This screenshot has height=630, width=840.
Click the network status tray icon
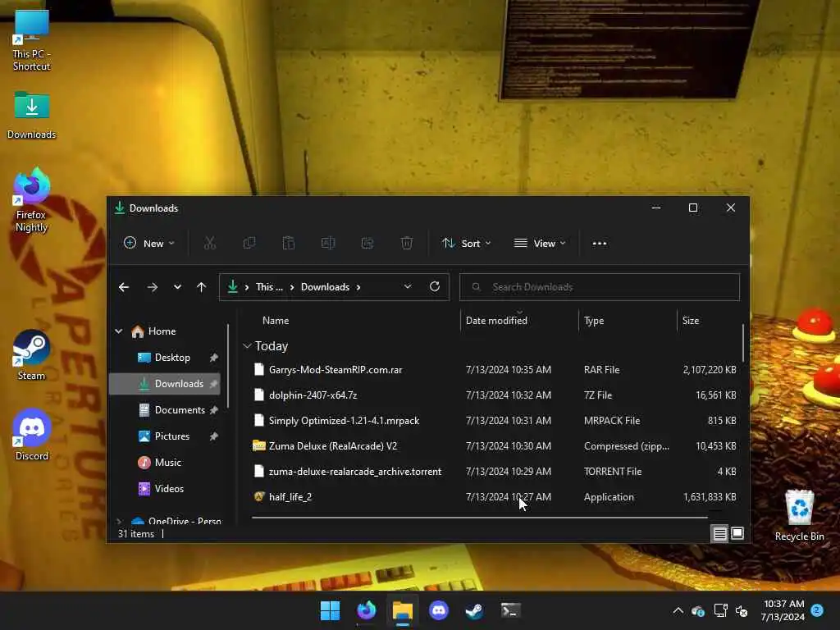point(720,610)
